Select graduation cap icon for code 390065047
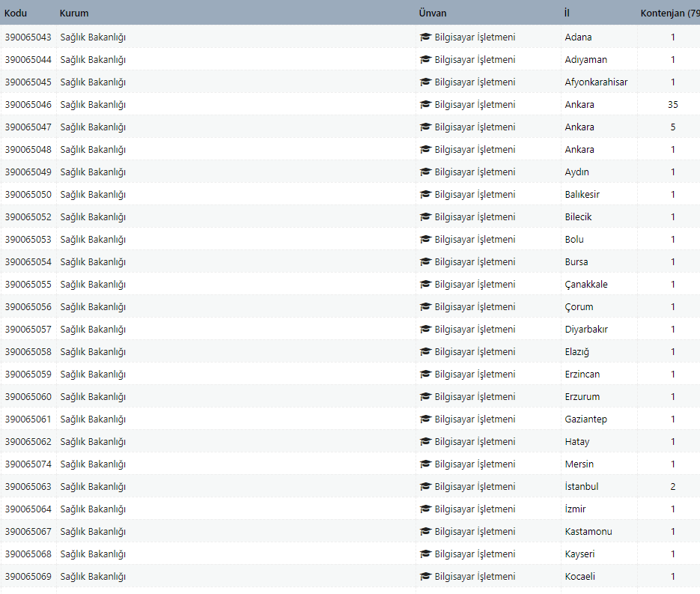The width and height of the screenshot is (700, 594). coord(425,127)
